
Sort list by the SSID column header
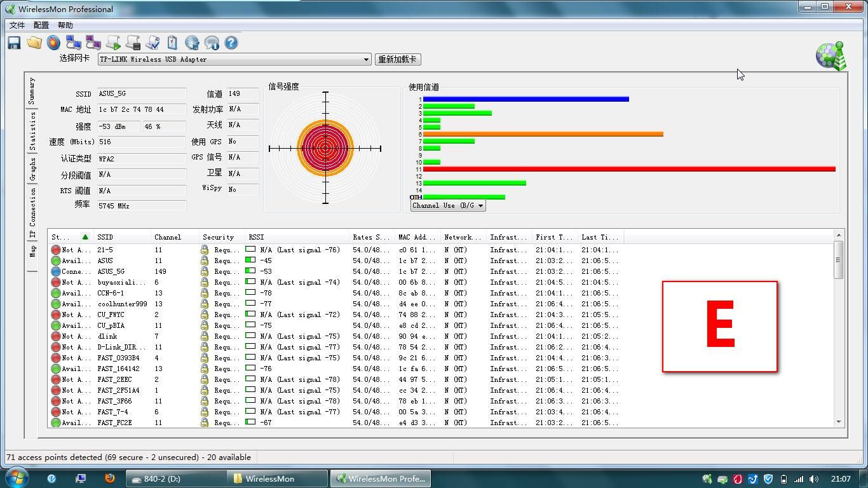click(x=122, y=237)
